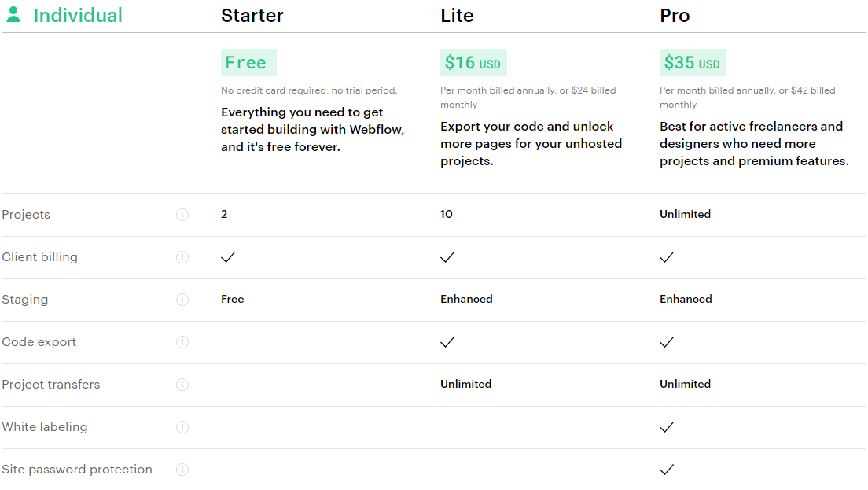Click the Lite plan Code export checkmark
868x490 pixels.
[x=447, y=342]
